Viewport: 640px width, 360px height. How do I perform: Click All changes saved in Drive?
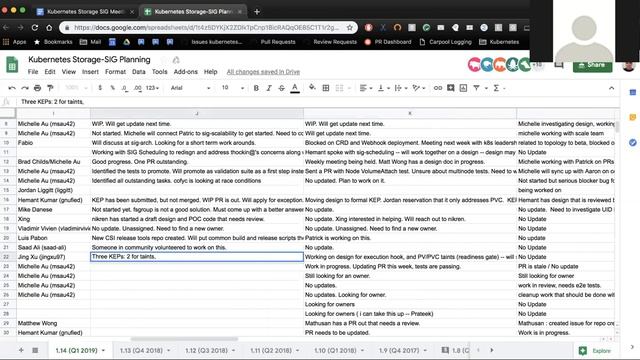point(263,72)
